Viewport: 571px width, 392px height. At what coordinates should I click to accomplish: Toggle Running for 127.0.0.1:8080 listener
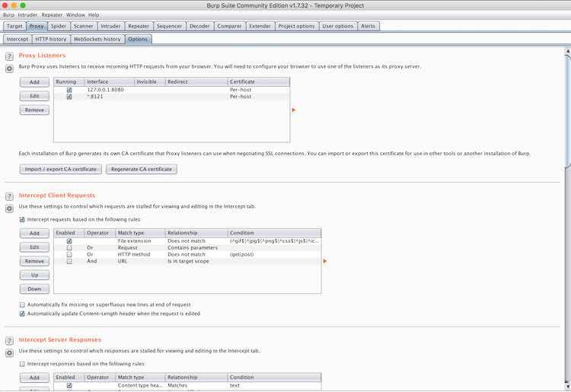pos(69,90)
